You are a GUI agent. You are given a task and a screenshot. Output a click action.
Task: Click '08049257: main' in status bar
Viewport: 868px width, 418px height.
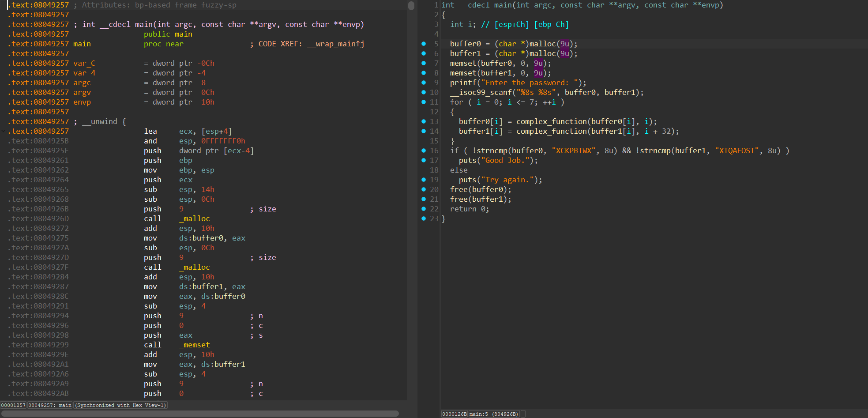click(50, 405)
